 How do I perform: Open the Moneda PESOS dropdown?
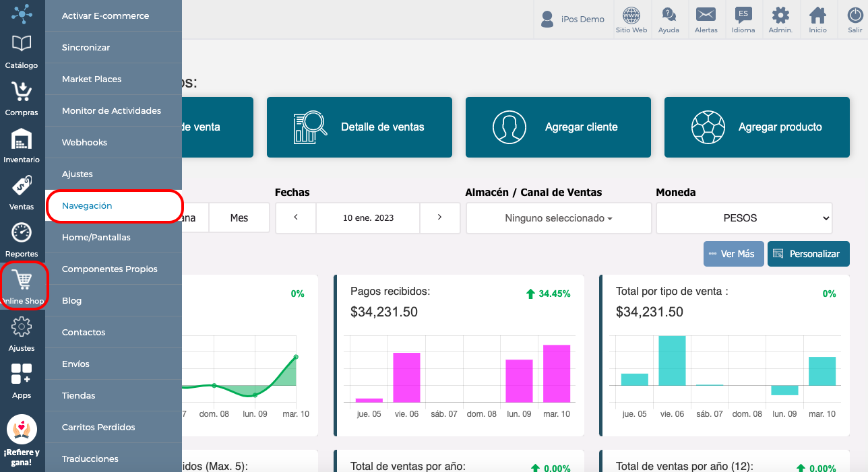click(x=744, y=218)
